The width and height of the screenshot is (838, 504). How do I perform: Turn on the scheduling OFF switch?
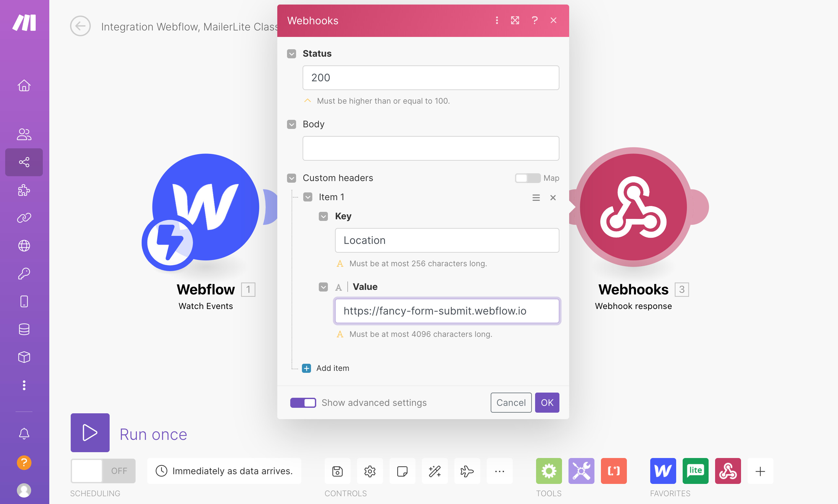[x=103, y=471]
